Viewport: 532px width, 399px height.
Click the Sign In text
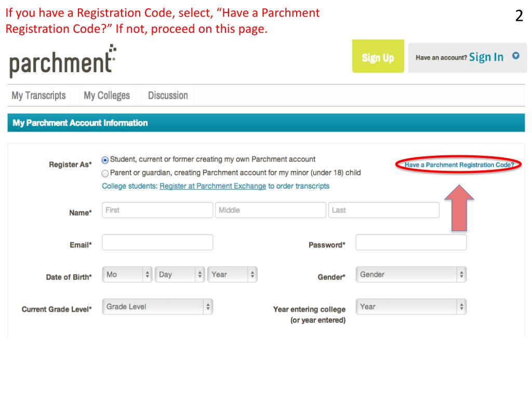(x=487, y=57)
